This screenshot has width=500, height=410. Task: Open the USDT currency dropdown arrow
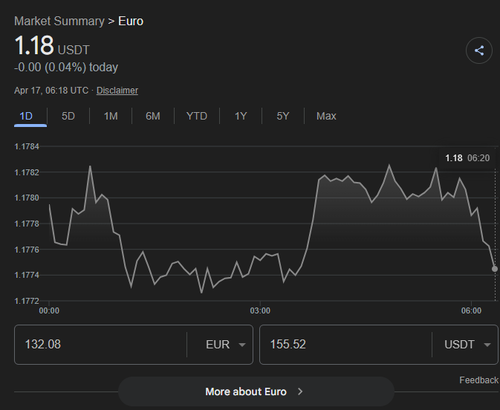pyautogui.click(x=487, y=345)
